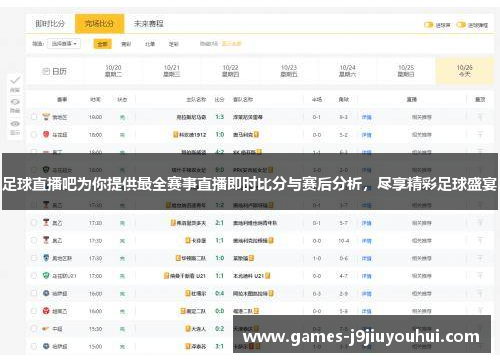This screenshot has height=362, width=500.
Task: Pin the 16:00 0:0 match to top
Action: click(x=480, y=311)
